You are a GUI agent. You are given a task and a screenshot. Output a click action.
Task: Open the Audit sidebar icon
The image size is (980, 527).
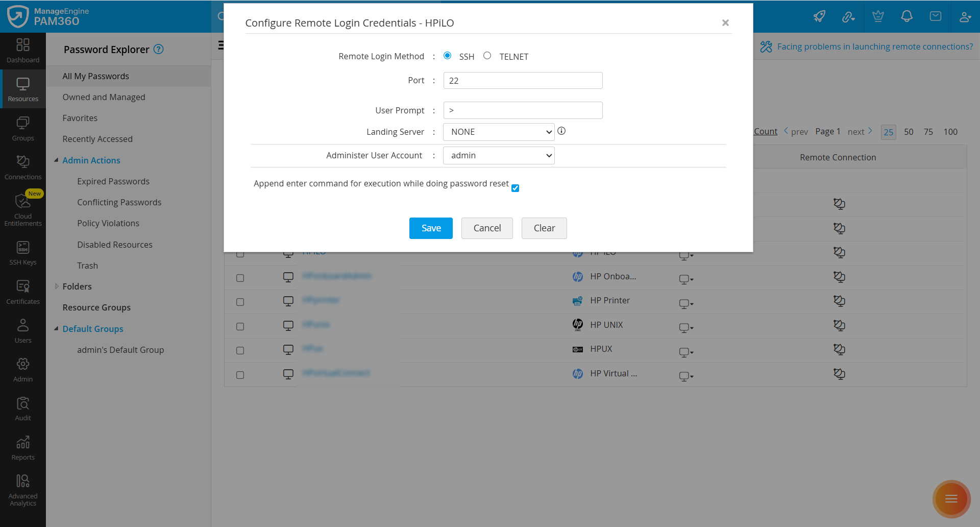(x=23, y=409)
